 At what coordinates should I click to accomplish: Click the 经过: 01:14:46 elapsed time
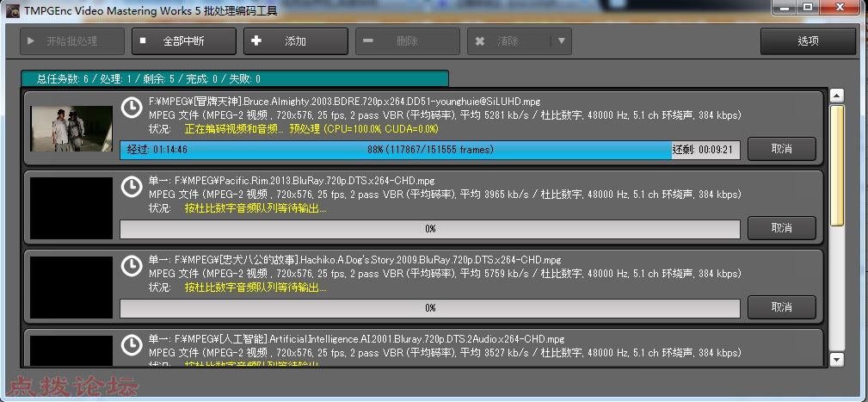click(157, 150)
